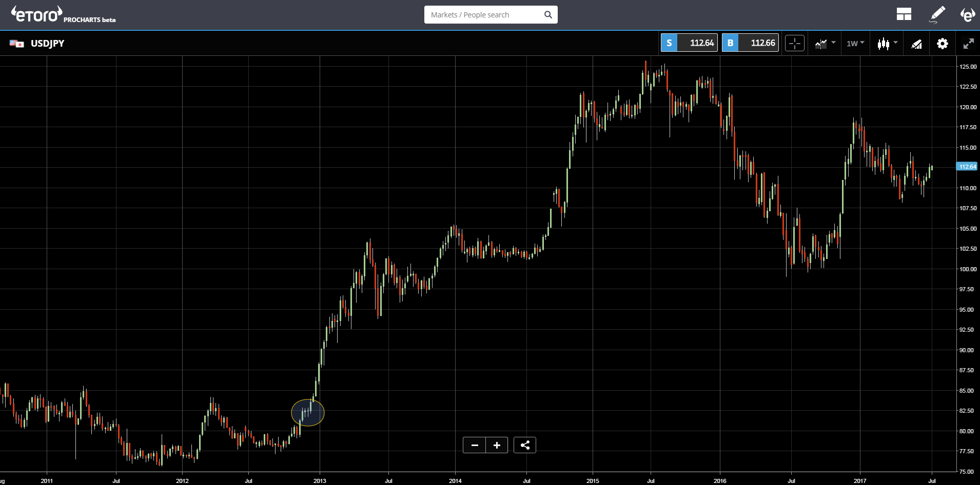Click the search magnifier icon
Screen dimensions: 980x485
548,15
